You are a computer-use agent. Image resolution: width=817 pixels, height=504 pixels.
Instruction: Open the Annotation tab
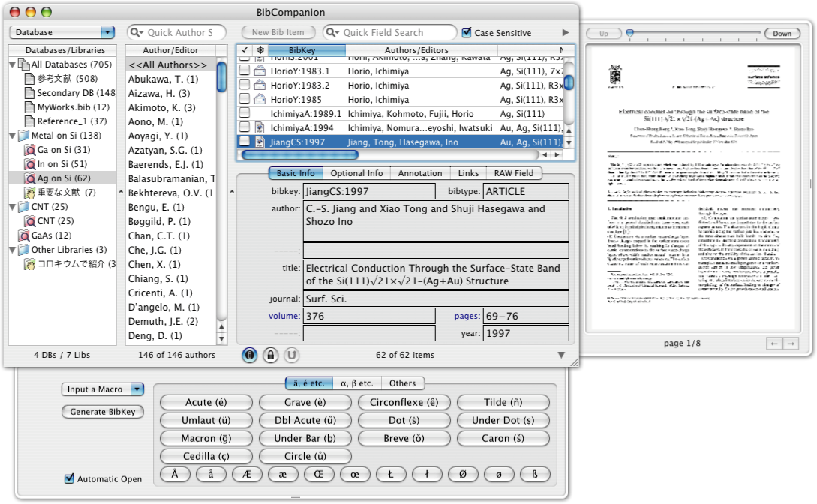point(420,173)
